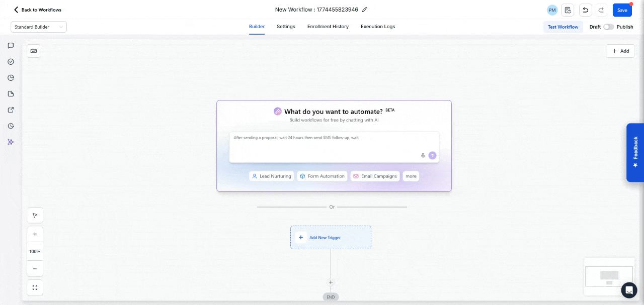Click the Save button
This screenshot has height=305, width=644.
(622, 10)
